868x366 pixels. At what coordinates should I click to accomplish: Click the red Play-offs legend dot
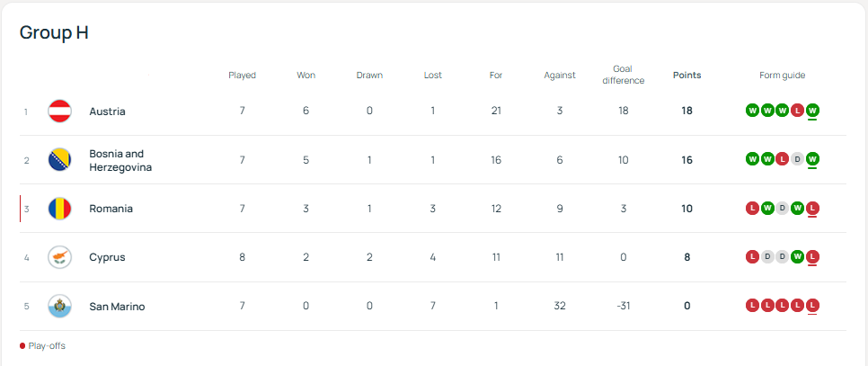(x=22, y=345)
